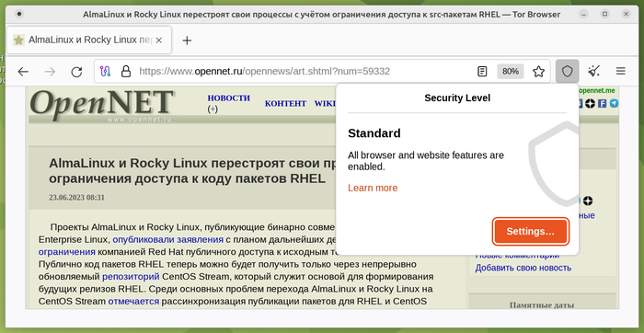Open the Tor circuit display icon
This screenshot has width=644, height=333.
tap(105, 72)
